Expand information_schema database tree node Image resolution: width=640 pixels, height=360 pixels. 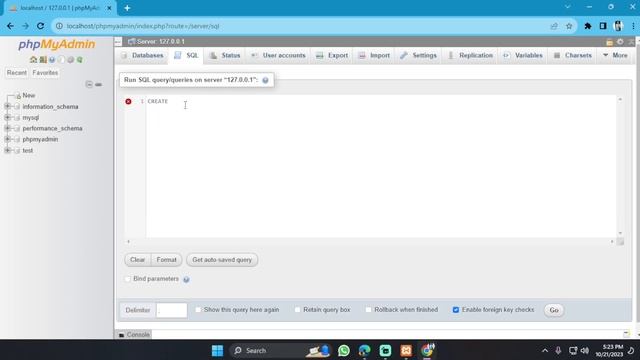point(7,107)
